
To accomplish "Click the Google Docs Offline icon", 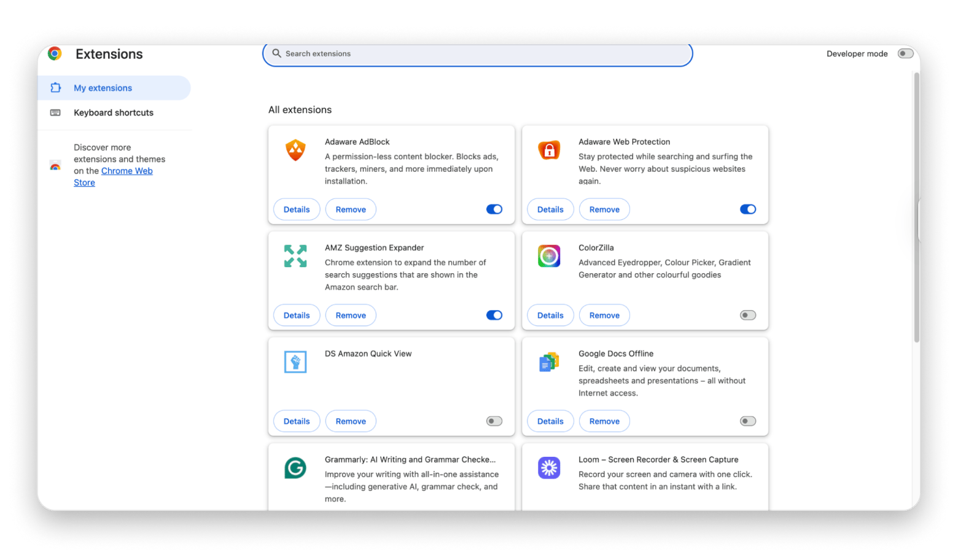I will coord(549,362).
